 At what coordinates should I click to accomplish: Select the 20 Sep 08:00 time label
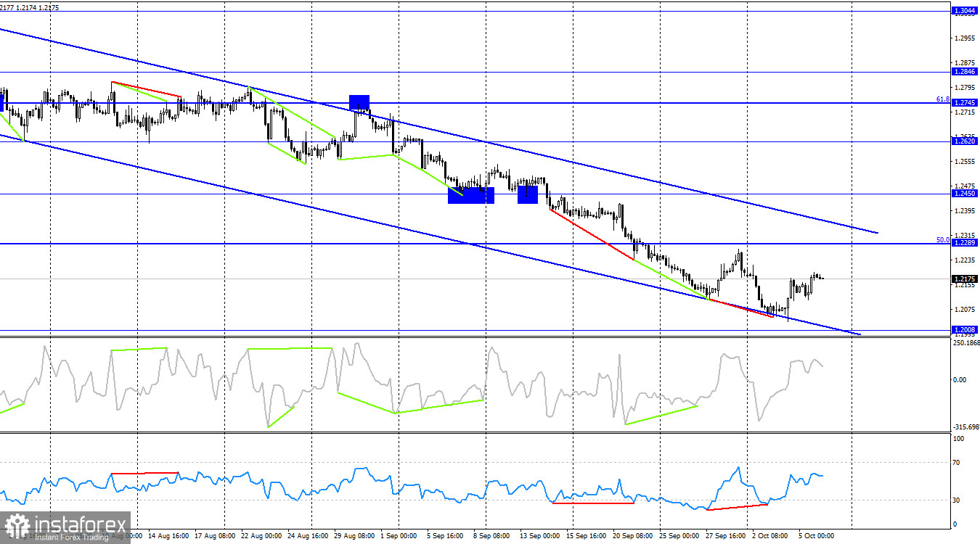coord(634,536)
